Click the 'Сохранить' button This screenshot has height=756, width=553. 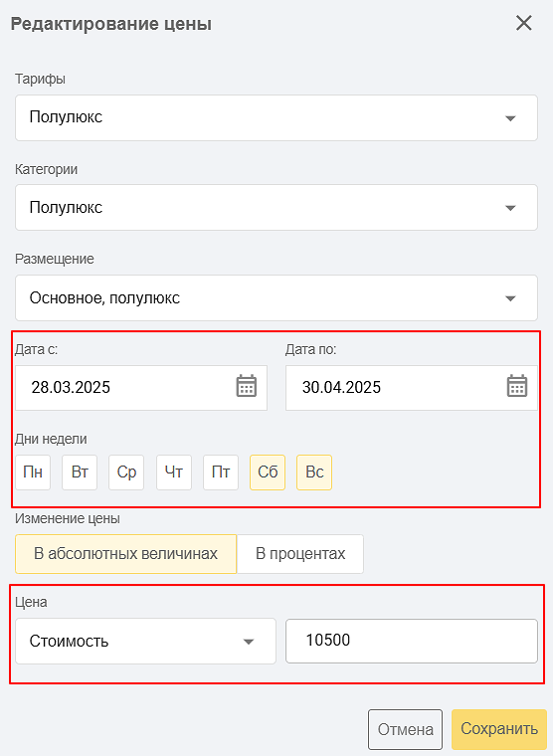(x=499, y=729)
